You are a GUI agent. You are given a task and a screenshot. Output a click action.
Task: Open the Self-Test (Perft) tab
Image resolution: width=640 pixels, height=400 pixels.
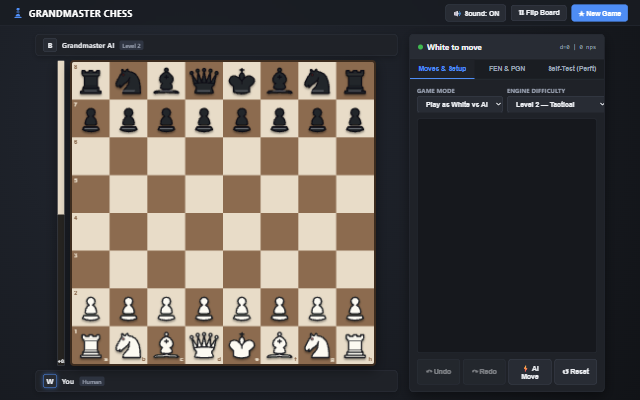click(572, 69)
